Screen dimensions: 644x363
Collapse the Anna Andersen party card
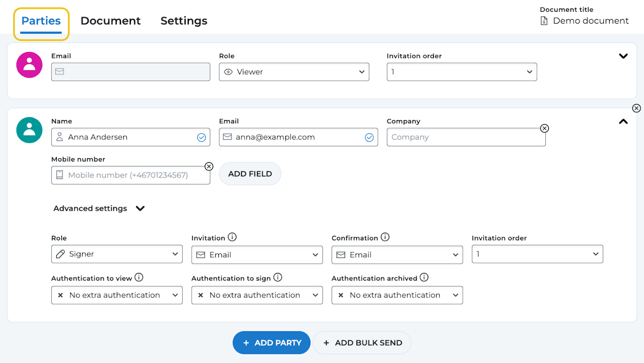click(623, 121)
